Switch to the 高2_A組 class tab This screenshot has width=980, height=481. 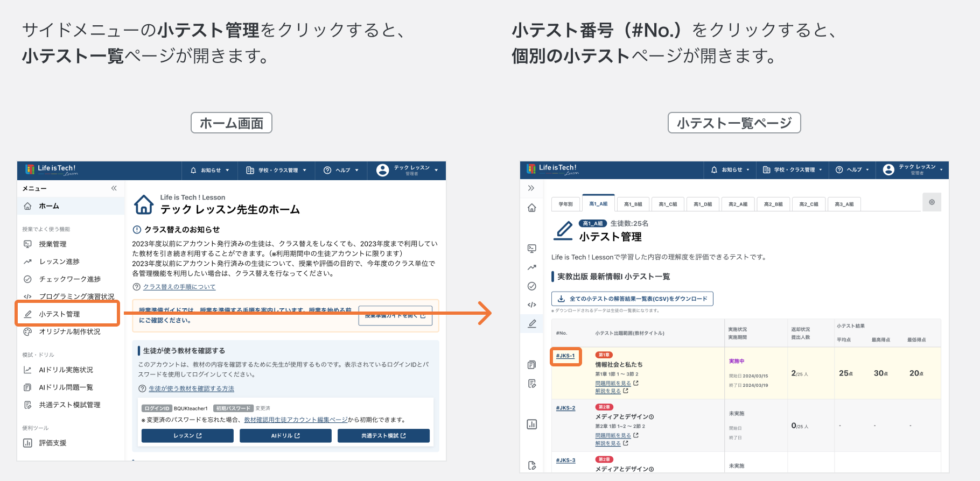point(738,204)
